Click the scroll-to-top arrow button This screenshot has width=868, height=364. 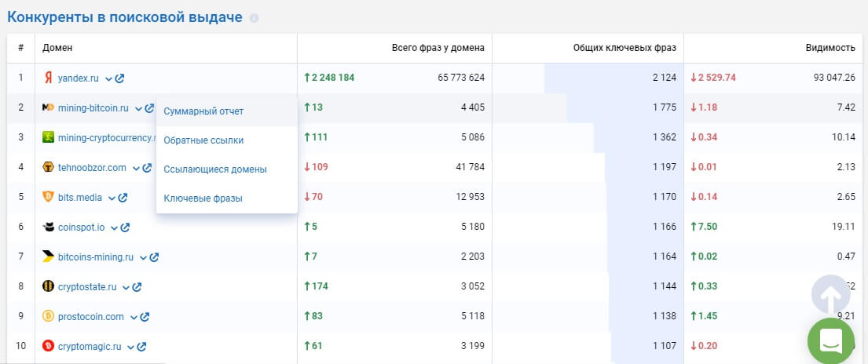[x=830, y=294]
